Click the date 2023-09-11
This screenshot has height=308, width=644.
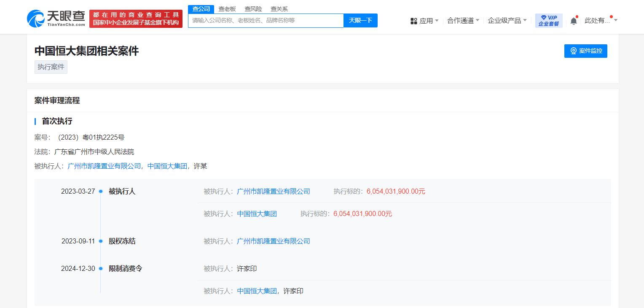[x=78, y=241]
